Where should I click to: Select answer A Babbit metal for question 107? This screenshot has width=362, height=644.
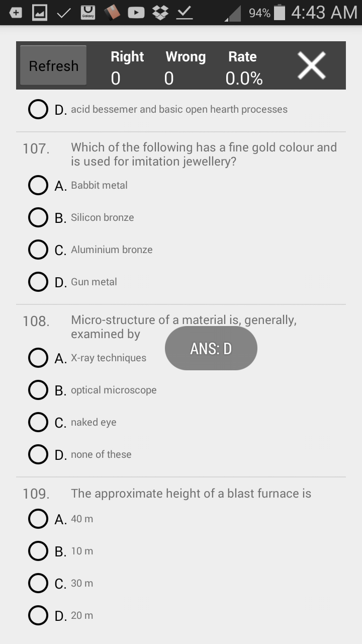click(38, 185)
